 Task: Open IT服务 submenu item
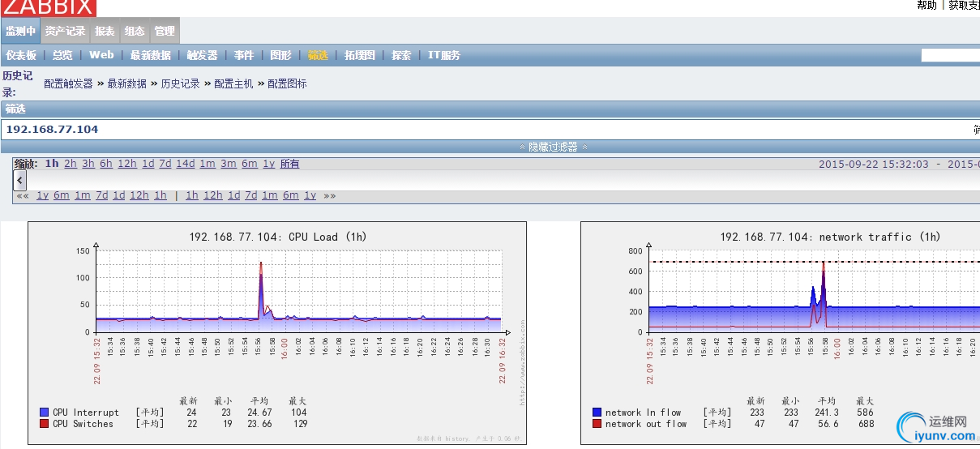[444, 55]
